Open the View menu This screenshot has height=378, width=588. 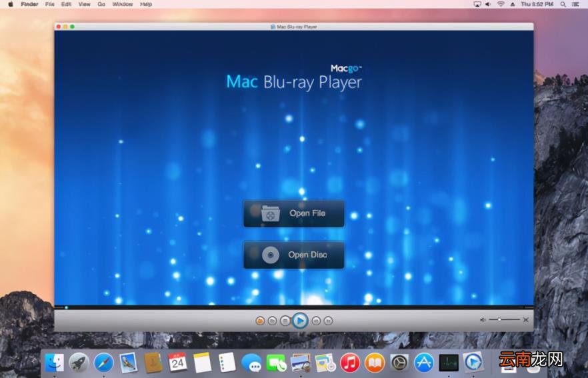(85, 4)
